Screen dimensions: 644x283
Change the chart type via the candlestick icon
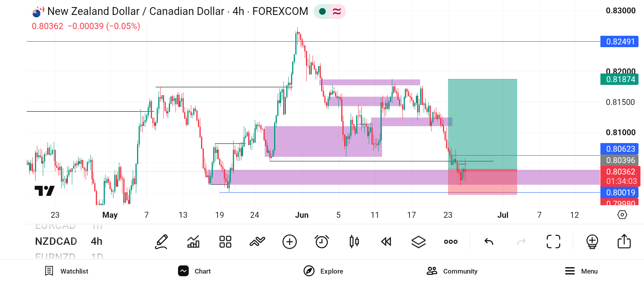click(354, 241)
